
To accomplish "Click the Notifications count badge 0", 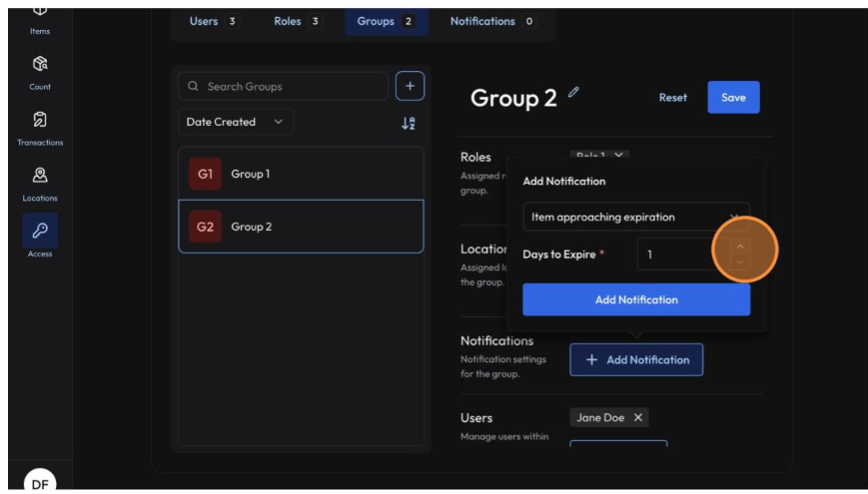I will click(x=529, y=21).
